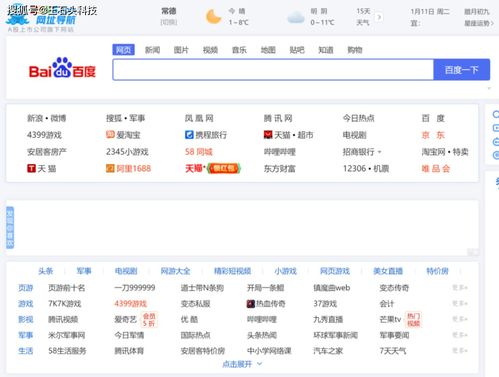The width and height of the screenshot is (499, 377).
Task: Switch to the 精彩短视频 category tab
Action: click(x=232, y=271)
